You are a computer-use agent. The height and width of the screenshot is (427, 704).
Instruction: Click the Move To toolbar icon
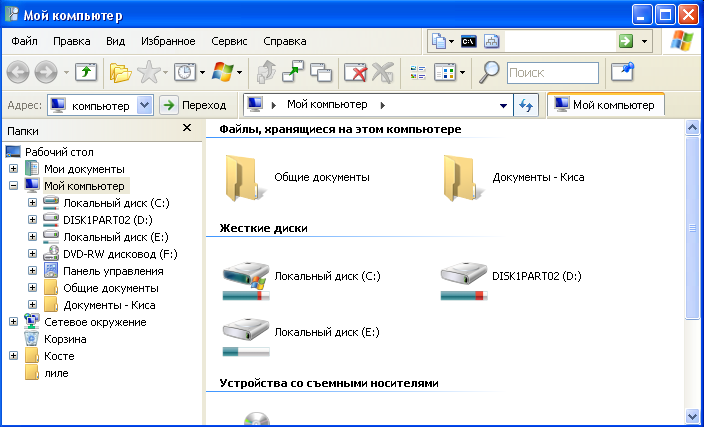pos(266,72)
